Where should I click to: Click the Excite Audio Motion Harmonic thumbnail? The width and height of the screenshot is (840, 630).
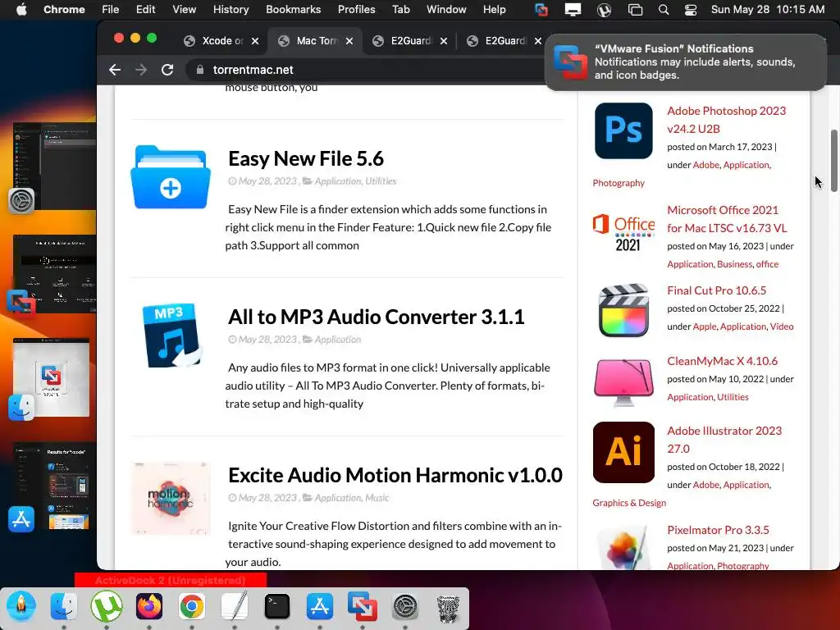tap(171, 498)
